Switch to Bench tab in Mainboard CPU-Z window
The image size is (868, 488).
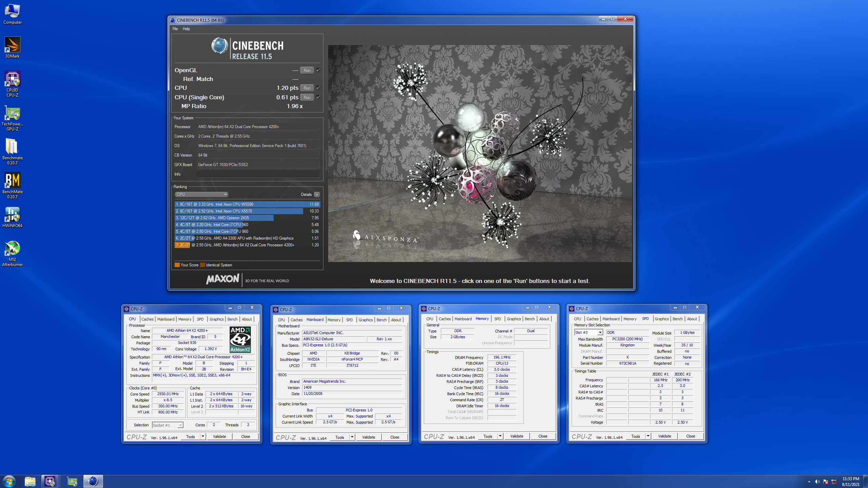(381, 320)
